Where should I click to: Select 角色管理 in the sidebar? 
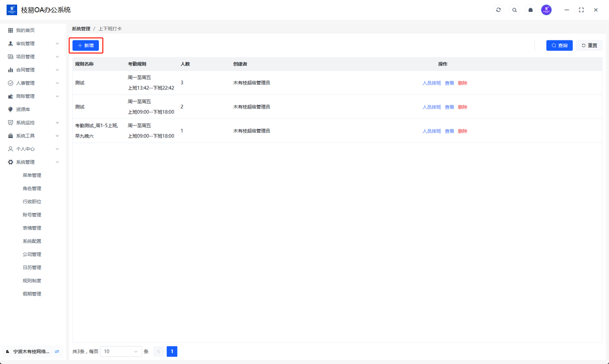pyautogui.click(x=32, y=188)
